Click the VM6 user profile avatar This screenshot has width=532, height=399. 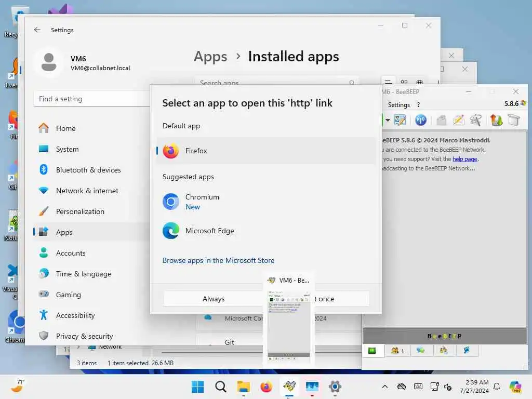[49, 62]
